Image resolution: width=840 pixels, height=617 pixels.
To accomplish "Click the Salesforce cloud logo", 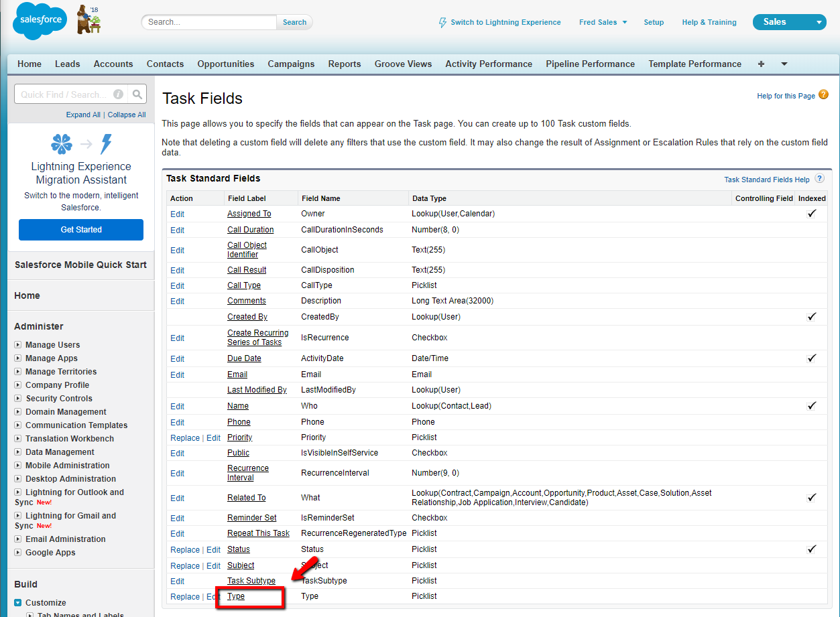I will [x=40, y=21].
